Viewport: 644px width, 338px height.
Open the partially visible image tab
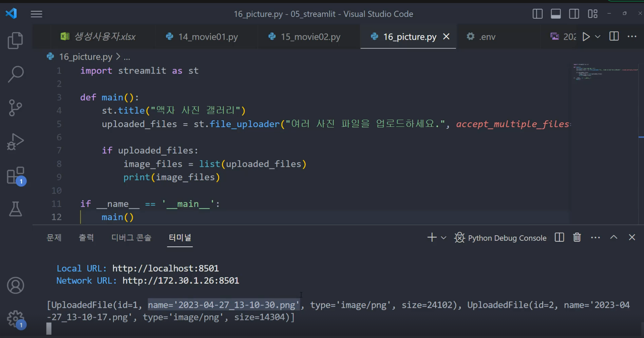(x=563, y=37)
